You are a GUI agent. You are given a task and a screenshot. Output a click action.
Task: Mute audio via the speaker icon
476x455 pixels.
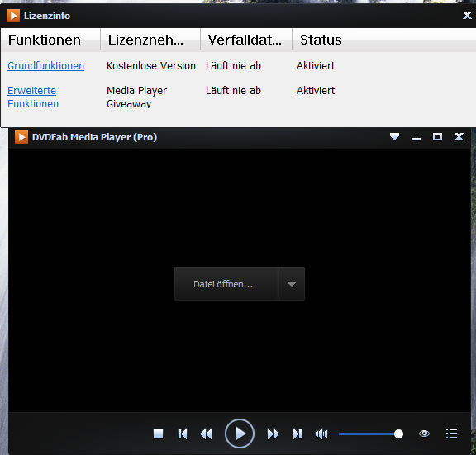321,434
